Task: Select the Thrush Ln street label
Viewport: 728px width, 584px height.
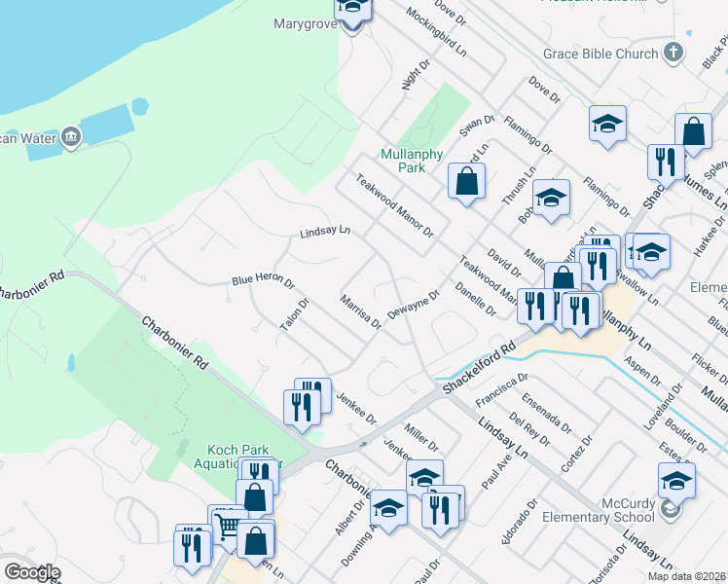Action: pyautogui.click(x=519, y=185)
